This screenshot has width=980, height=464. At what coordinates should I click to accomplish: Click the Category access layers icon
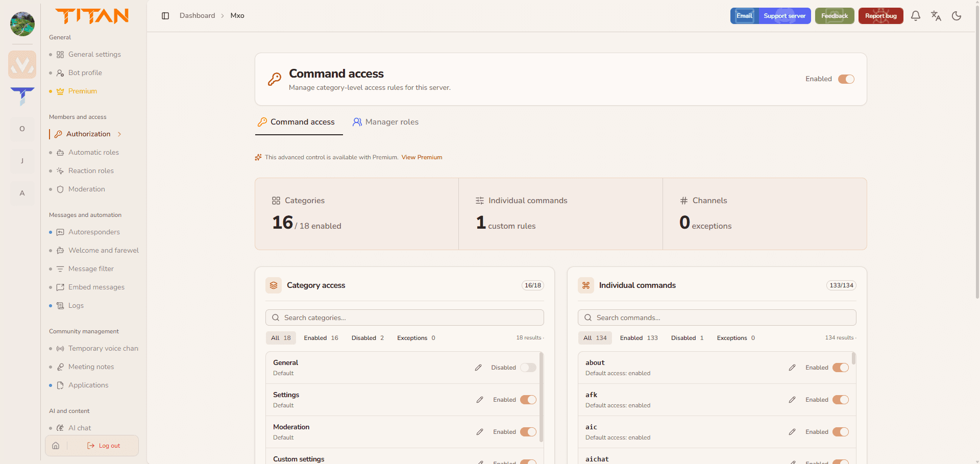tap(274, 285)
